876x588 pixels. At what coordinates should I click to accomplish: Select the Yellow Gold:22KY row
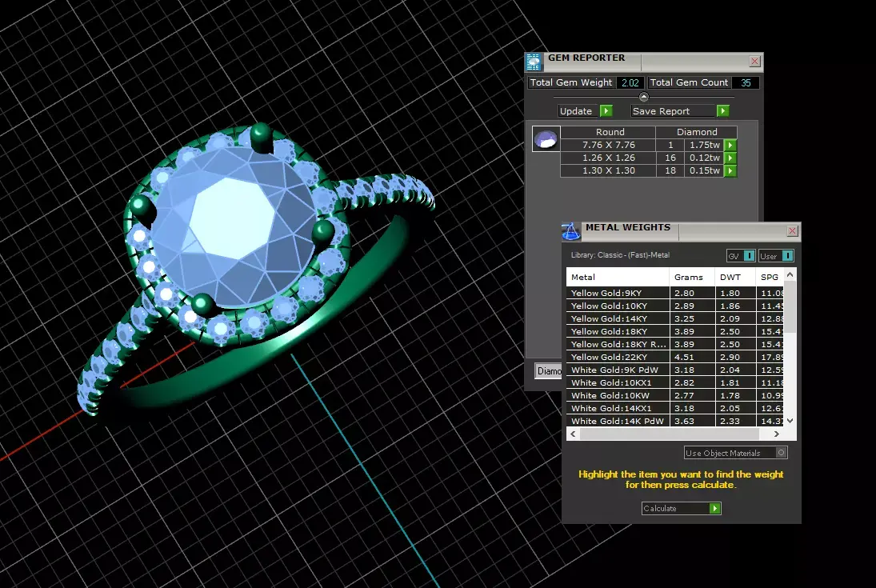pyautogui.click(x=675, y=357)
